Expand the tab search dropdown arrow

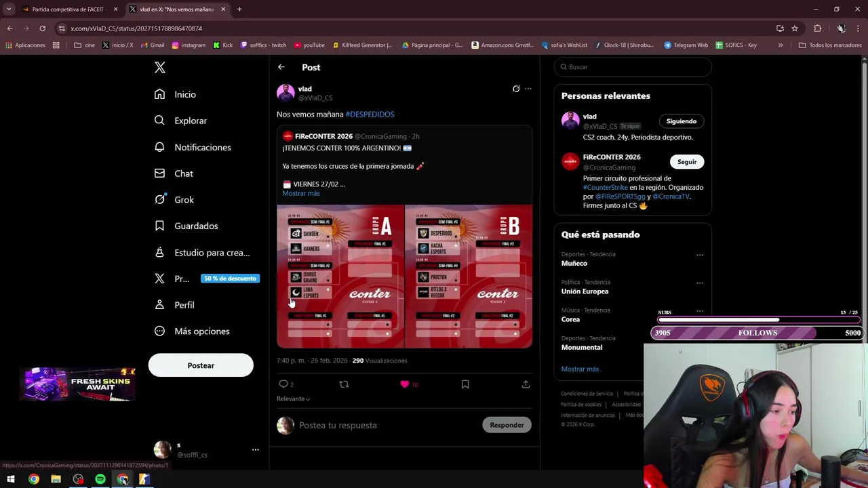9,9
